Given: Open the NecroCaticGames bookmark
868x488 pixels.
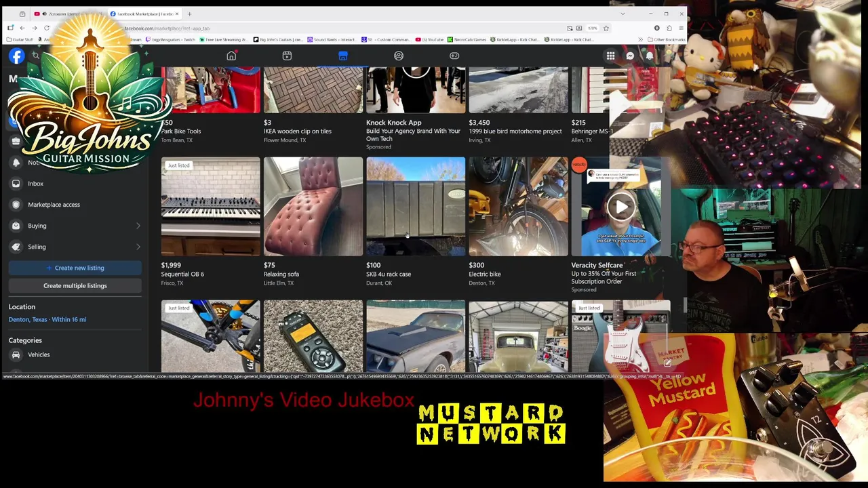Looking at the screenshot, I should 467,39.
